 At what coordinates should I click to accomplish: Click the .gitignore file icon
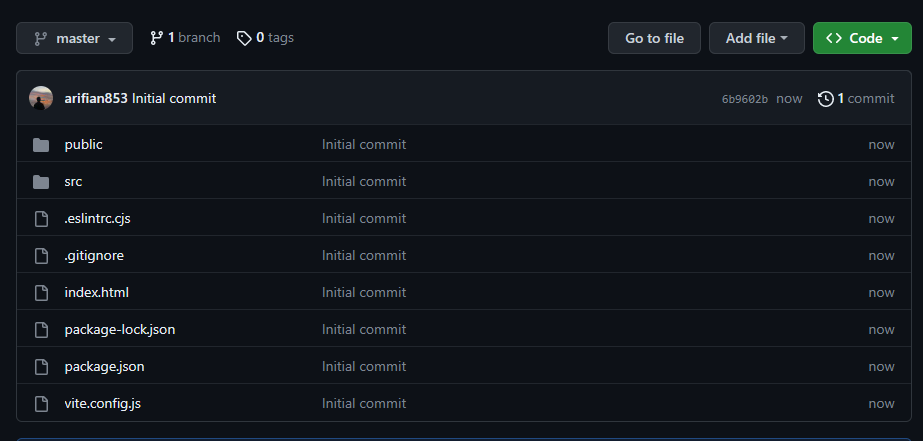click(x=41, y=256)
